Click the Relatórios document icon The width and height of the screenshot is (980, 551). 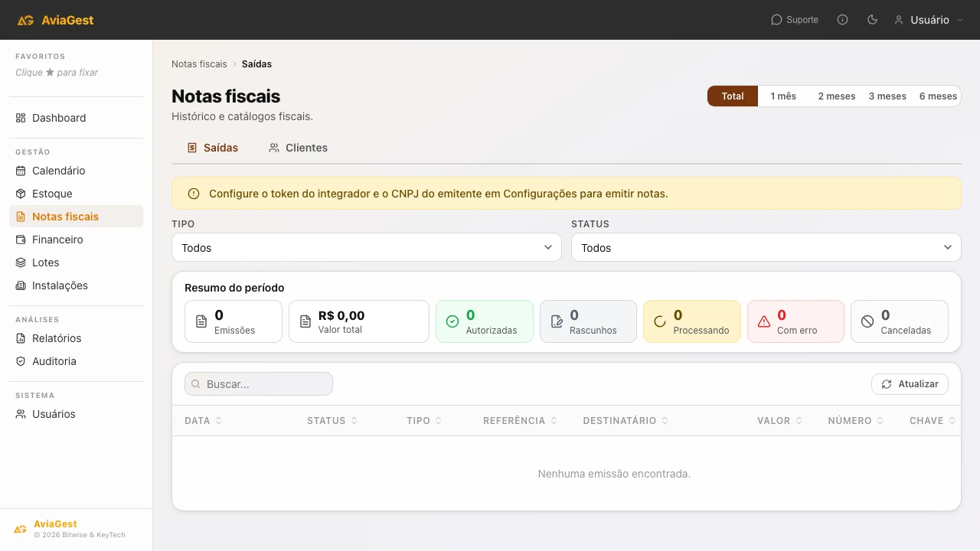pos(21,338)
